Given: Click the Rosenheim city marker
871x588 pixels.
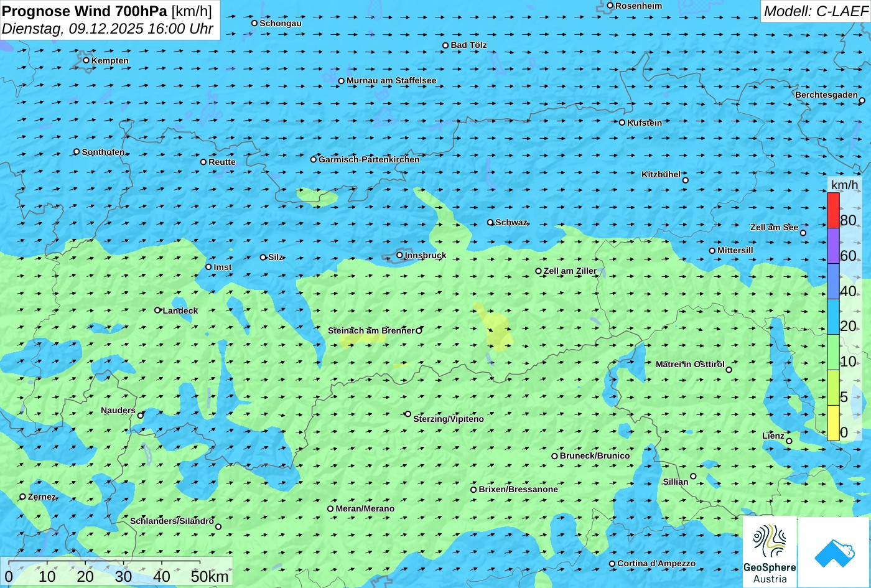Looking at the screenshot, I should click(x=610, y=6).
